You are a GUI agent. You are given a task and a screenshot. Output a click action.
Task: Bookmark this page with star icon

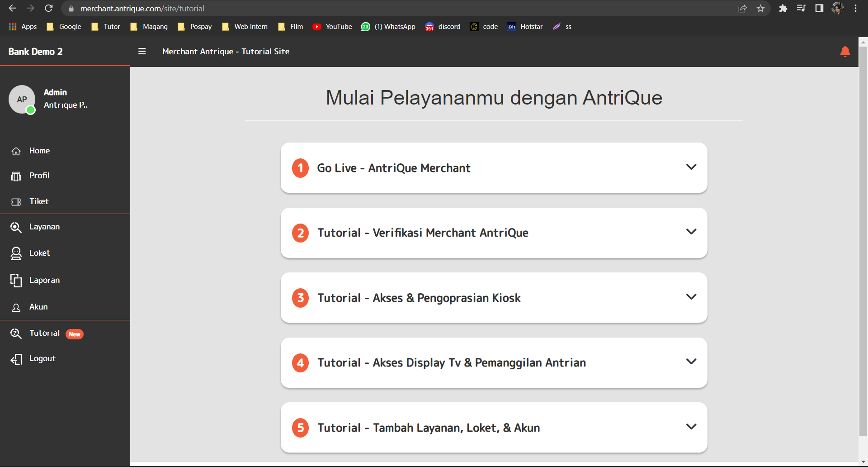pyautogui.click(x=760, y=9)
